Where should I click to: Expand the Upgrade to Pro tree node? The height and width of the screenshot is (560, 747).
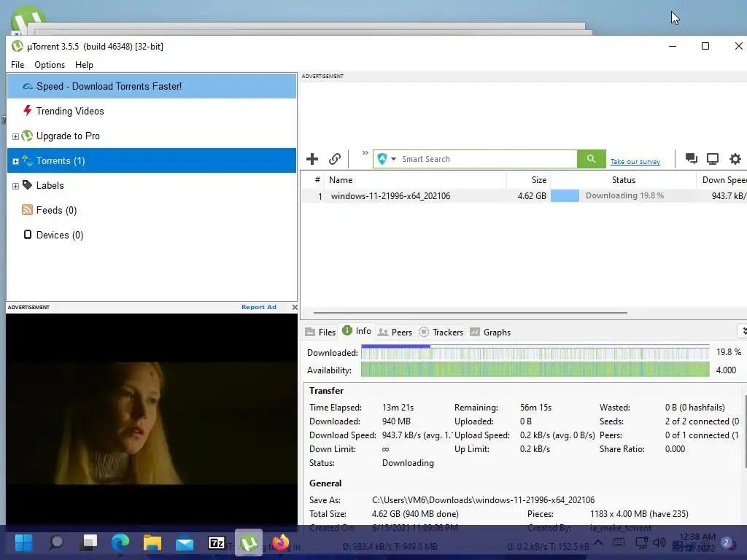(x=15, y=136)
